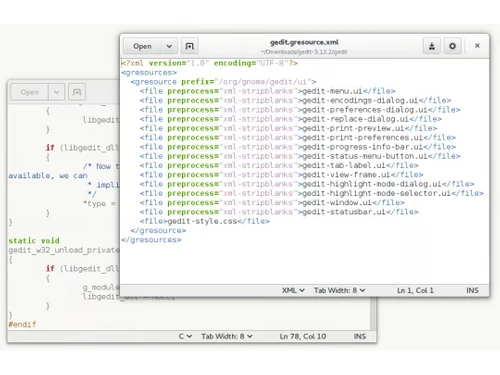Click line containing gedit-print-preview.ui
Screen dimensions: 500x375
(288, 128)
